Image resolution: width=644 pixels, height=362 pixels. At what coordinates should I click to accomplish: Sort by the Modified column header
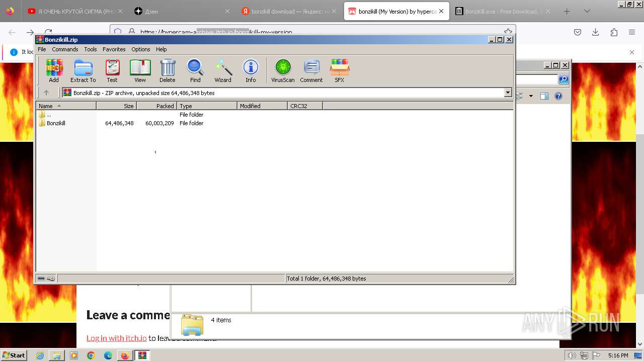(262, 106)
